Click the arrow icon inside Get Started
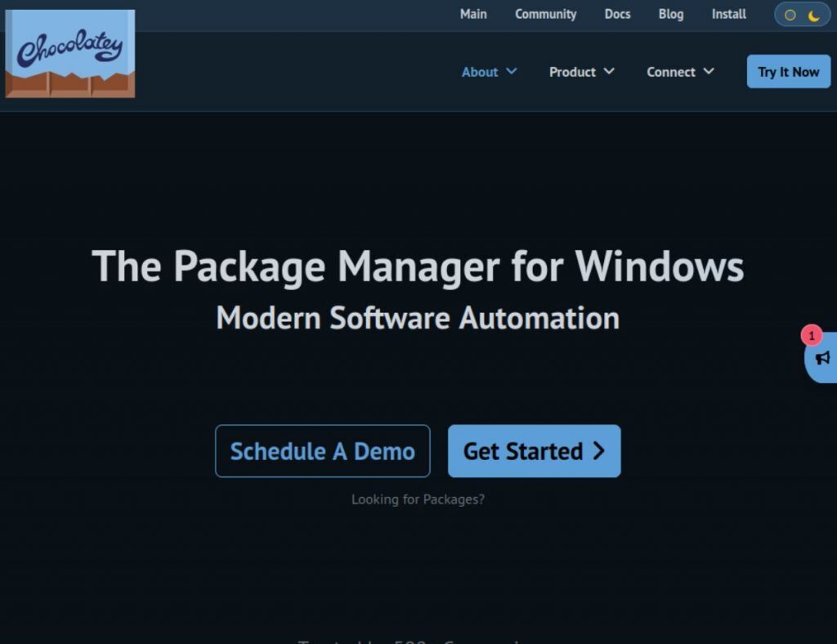 [x=599, y=451]
